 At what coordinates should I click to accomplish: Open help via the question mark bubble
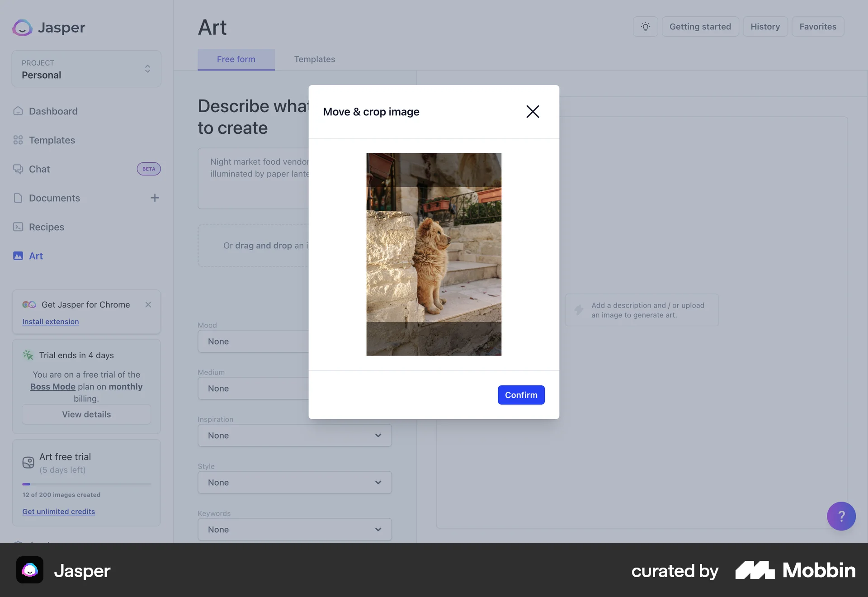(841, 516)
